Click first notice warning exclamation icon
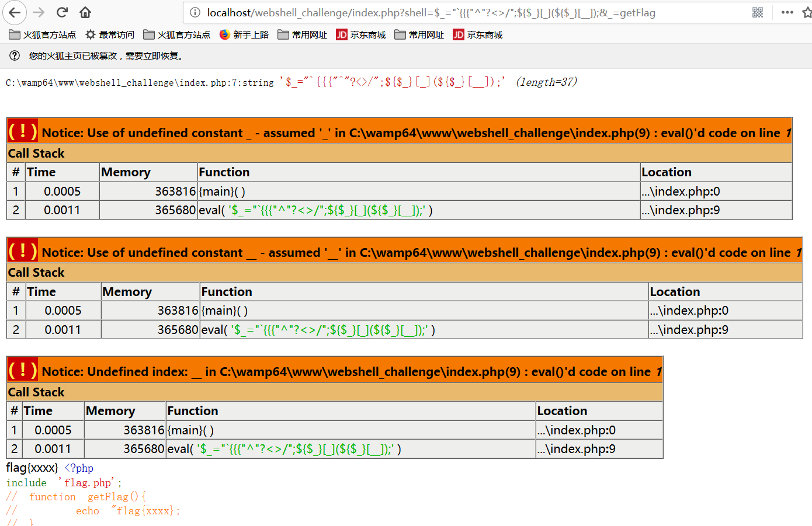This screenshot has height=526, width=812. tap(23, 131)
